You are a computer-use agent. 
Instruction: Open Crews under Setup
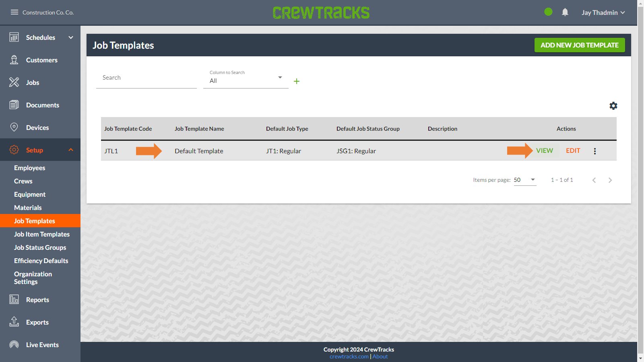23,181
